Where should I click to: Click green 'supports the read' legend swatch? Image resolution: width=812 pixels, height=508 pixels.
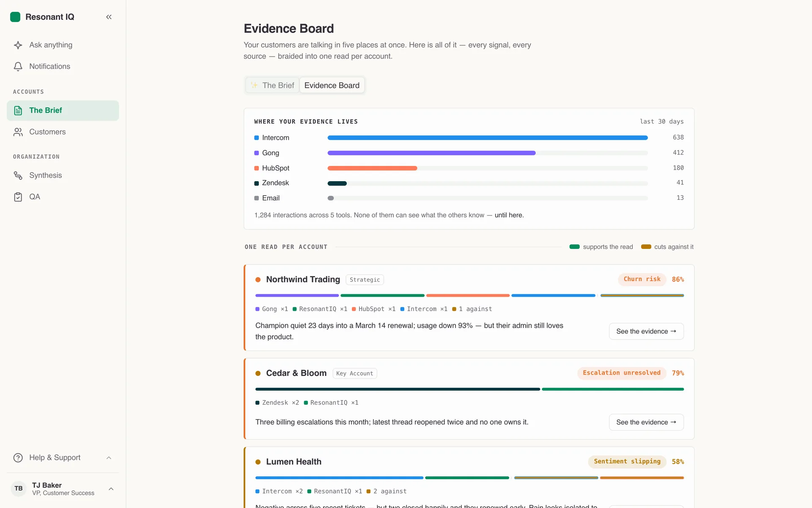[x=574, y=247]
